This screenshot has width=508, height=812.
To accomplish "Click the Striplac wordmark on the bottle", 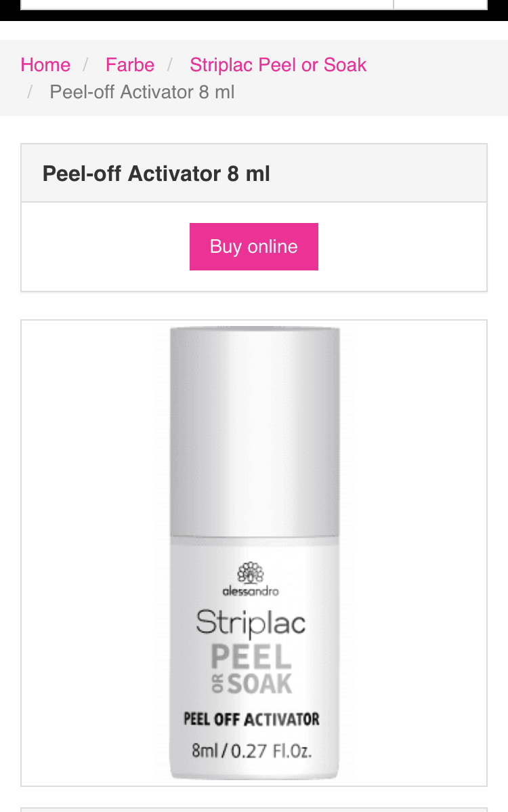I will click(x=251, y=623).
